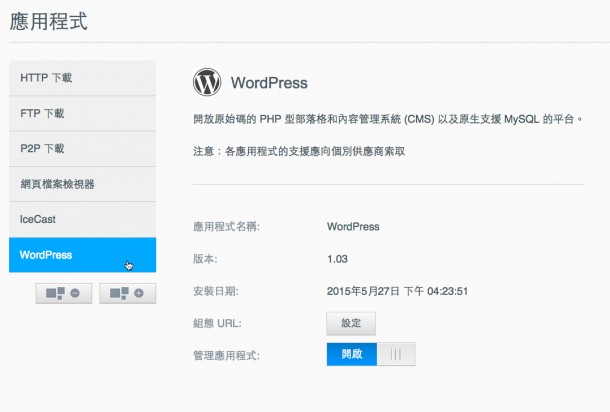This screenshot has height=412, width=610.
Task: Click the add application icon button
Action: (x=128, y=293)
